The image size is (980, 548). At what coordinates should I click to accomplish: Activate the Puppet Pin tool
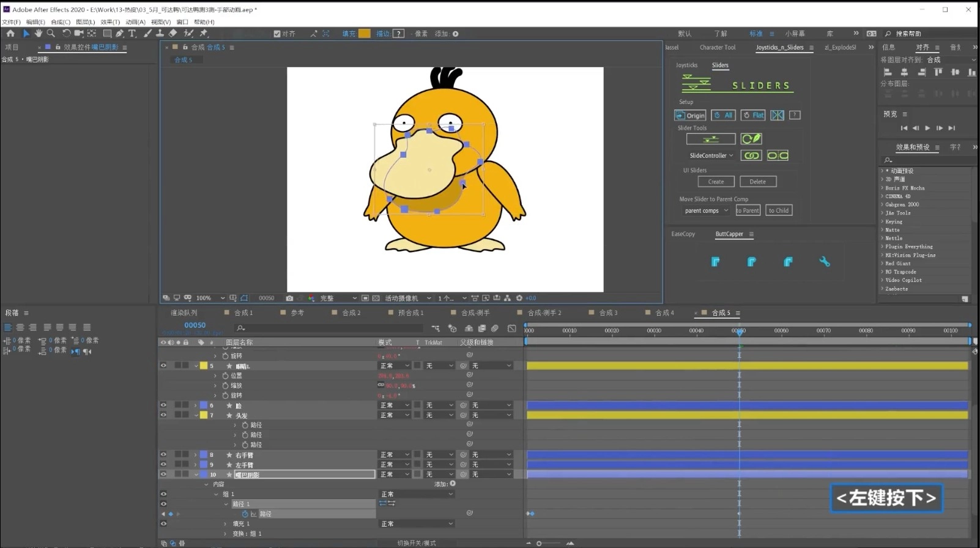(204, 34)
